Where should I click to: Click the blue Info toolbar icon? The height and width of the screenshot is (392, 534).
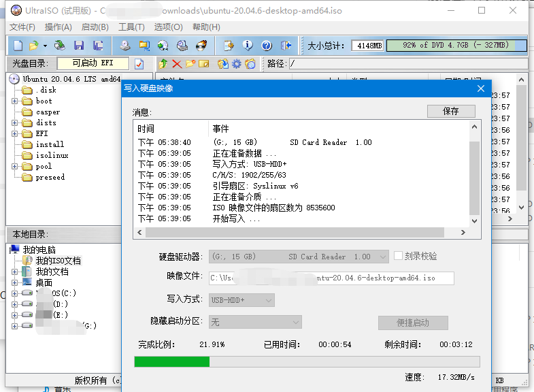pos(248,46)
